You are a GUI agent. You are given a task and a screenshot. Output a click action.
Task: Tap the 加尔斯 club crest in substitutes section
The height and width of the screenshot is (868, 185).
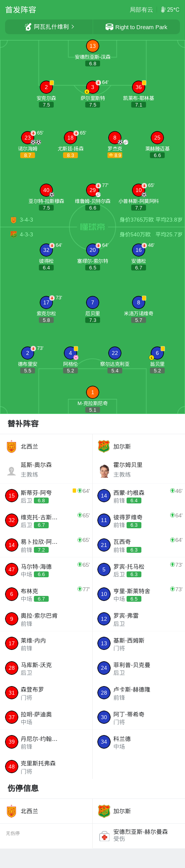104,446
